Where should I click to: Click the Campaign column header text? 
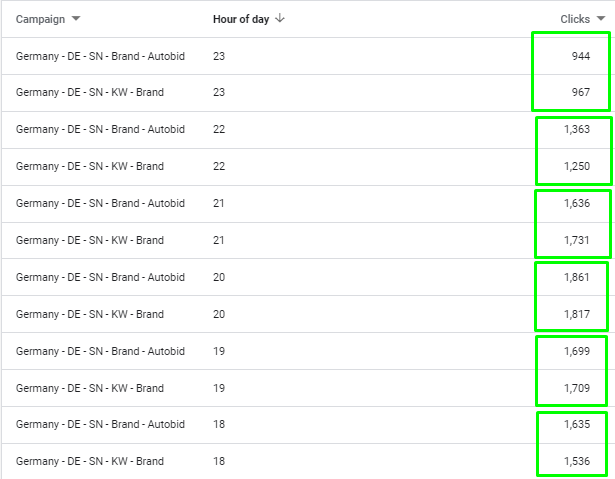(x=40, y=19)
